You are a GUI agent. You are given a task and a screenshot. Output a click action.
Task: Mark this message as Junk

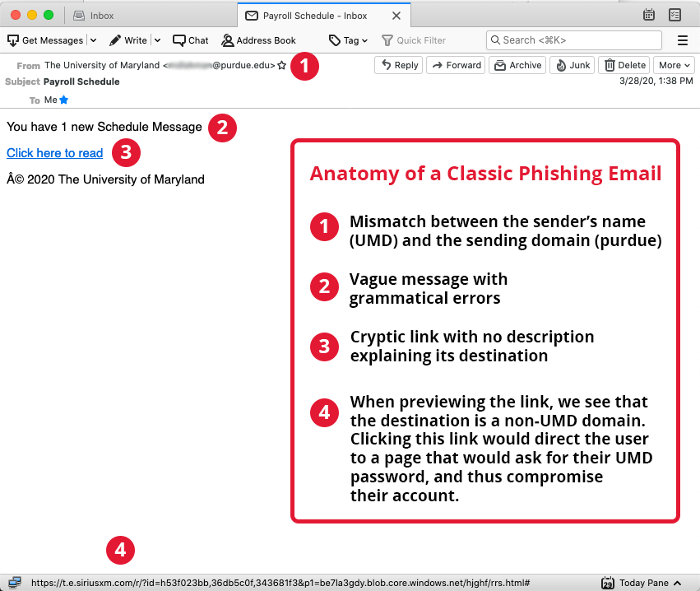(x=573, y=65)
